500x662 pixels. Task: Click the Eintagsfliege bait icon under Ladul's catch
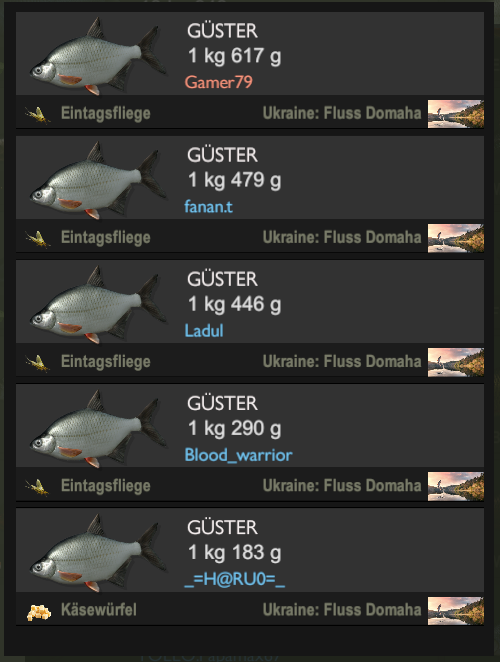(38, 363)
